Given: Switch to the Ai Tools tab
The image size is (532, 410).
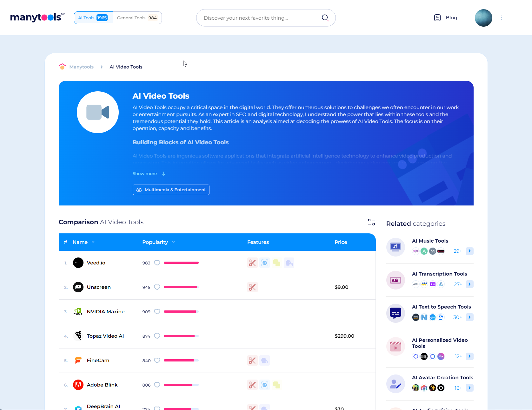Looking at the screenshot, I should [x=93, y=18].
